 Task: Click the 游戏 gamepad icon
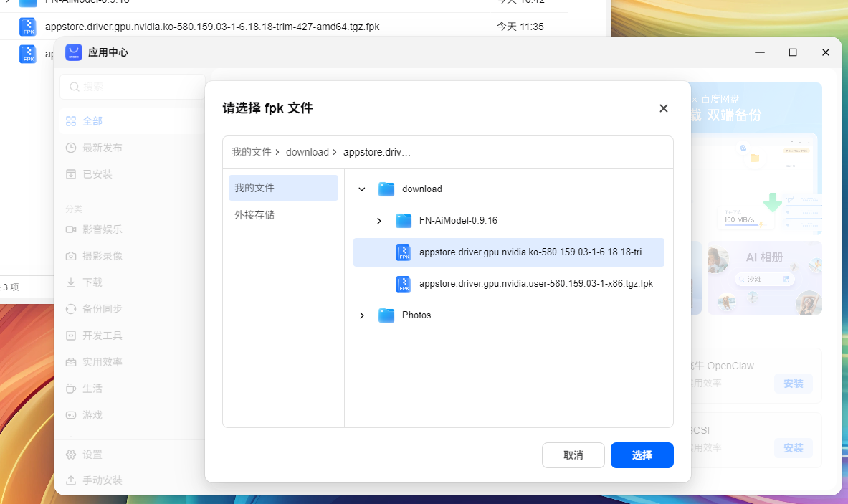(x=71, y=415)
